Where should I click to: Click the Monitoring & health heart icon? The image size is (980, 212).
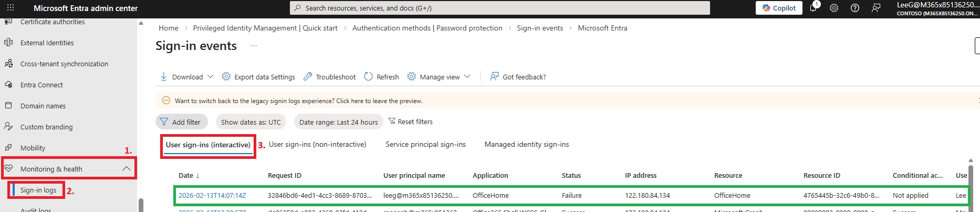tap(8, 169)
